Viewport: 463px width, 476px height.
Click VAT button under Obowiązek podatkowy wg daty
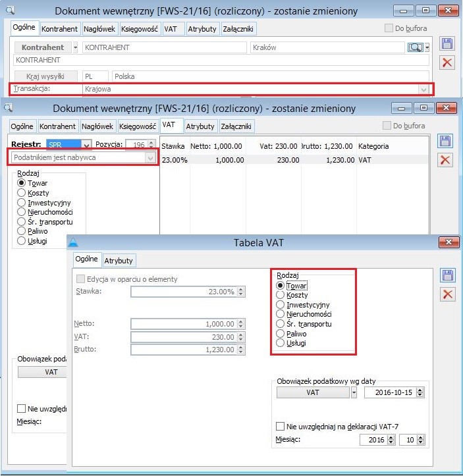[x=313, y=392]
